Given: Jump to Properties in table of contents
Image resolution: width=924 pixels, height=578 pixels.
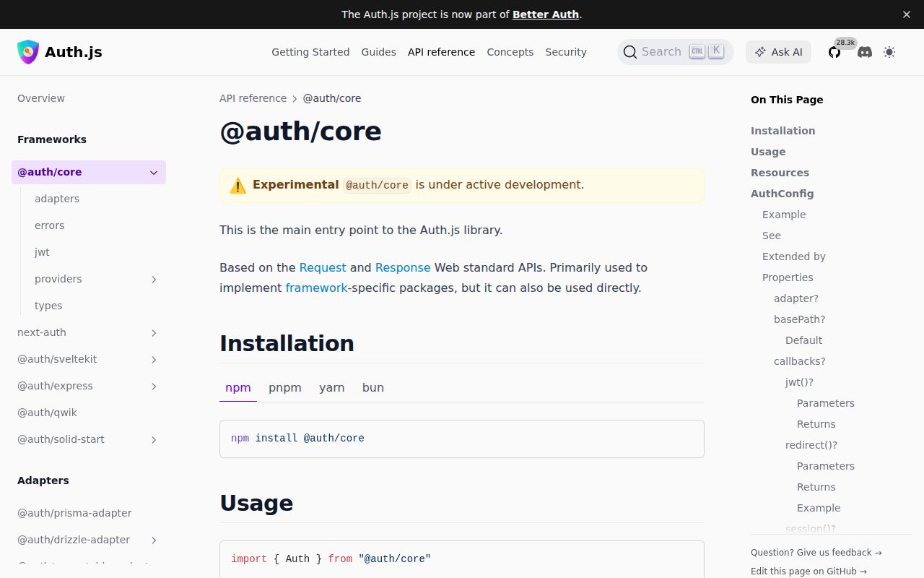Looking at the screenshot, I should pos(788,277).
